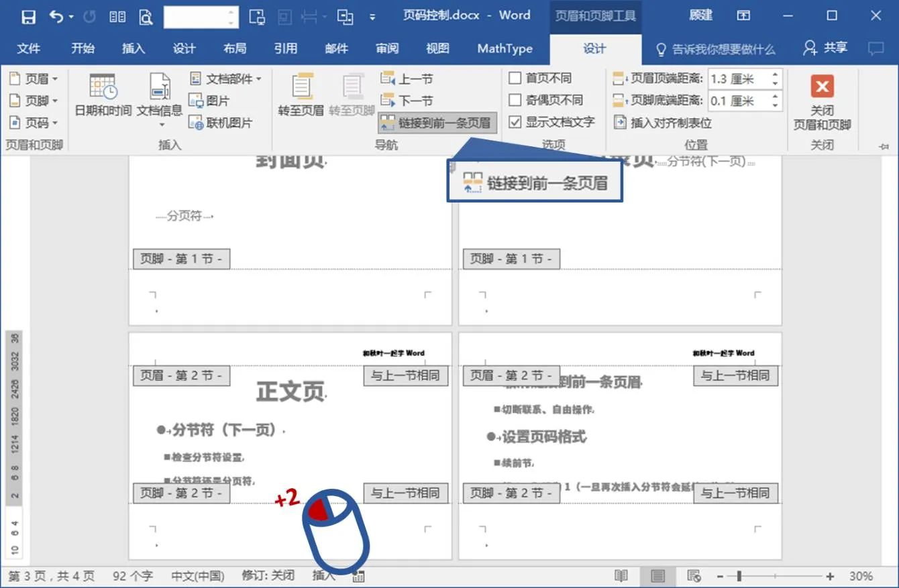Go to the 引用 tab

click(x=286, y=48)
